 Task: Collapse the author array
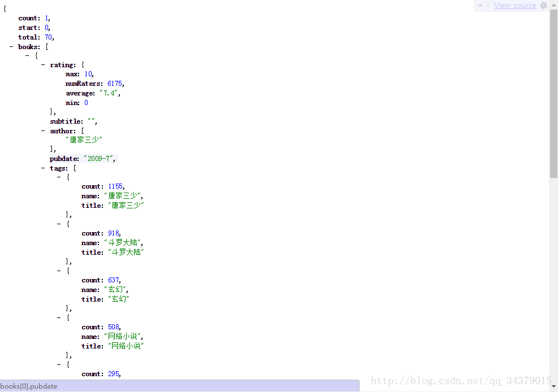(43, 131)
